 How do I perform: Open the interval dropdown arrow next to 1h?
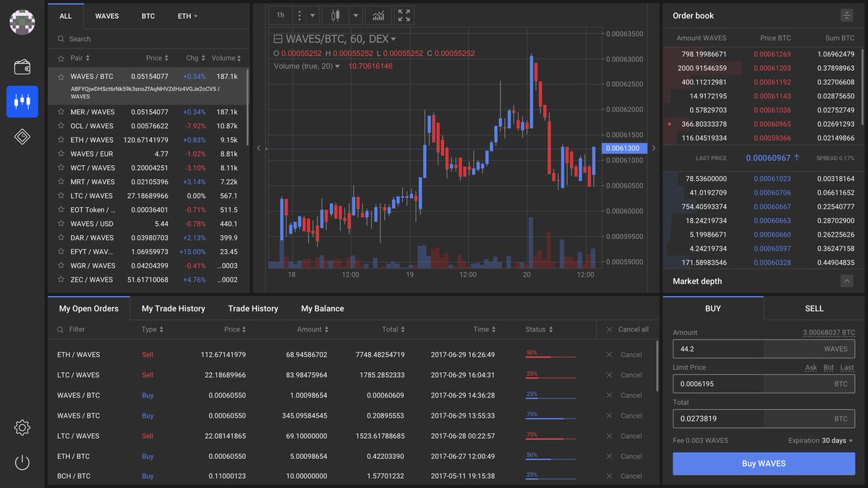tap(312, 15)
